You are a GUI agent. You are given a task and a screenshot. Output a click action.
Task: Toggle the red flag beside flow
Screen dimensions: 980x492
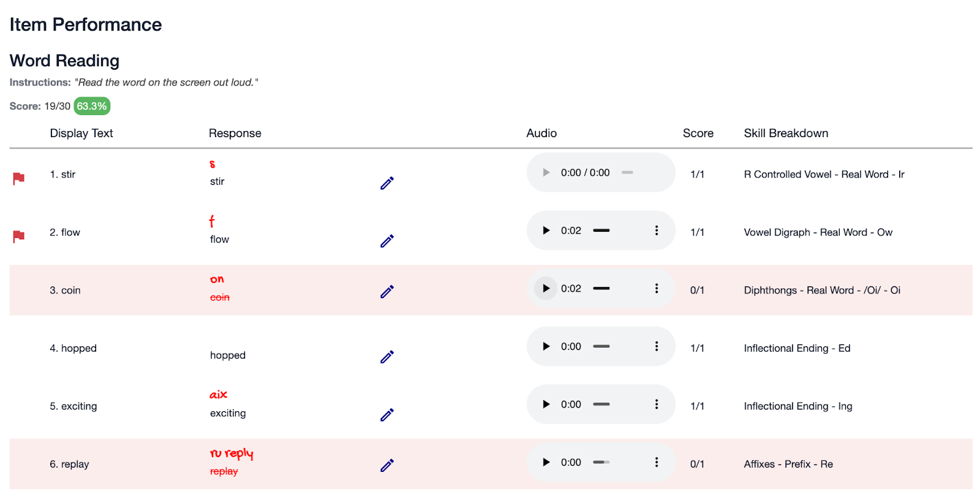click(x=19, y=236)
